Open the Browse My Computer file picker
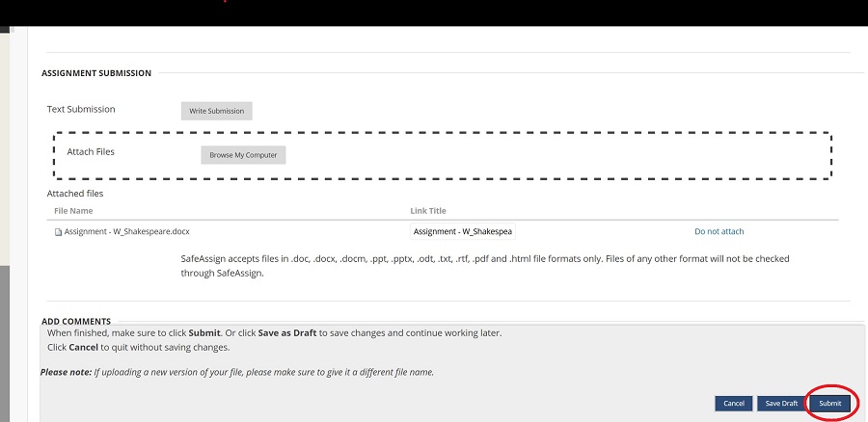 pos(243,155)
